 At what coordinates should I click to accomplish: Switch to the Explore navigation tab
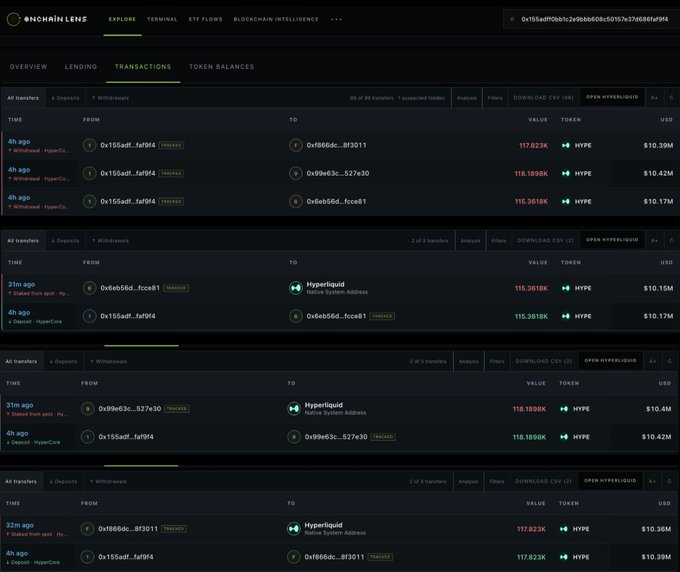pyautogui.click(x=122, y=19)
